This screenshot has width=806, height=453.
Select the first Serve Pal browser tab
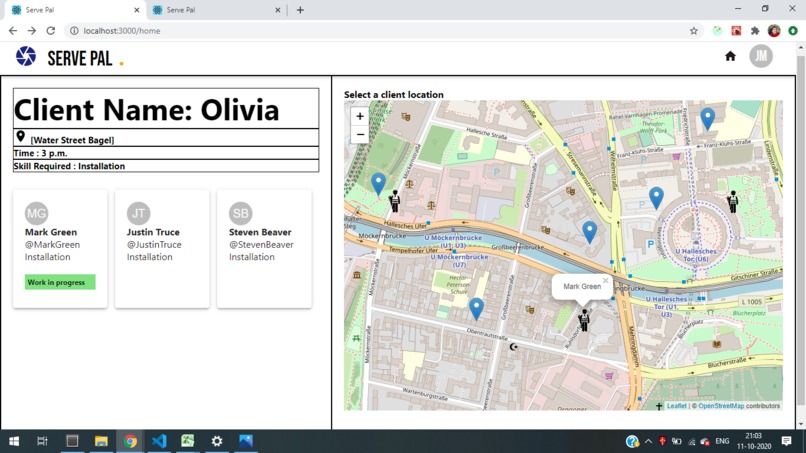point(75,10)
